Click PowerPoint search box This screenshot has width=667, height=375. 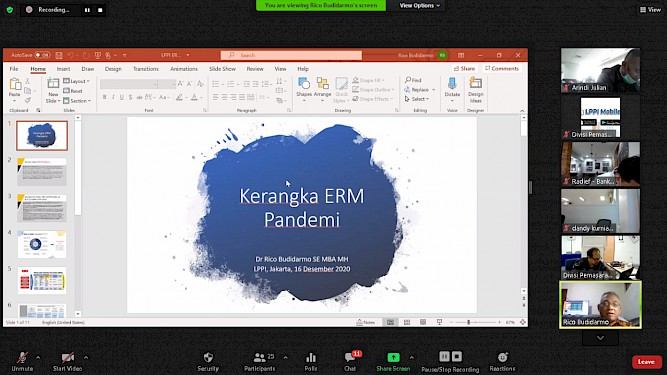291,55
